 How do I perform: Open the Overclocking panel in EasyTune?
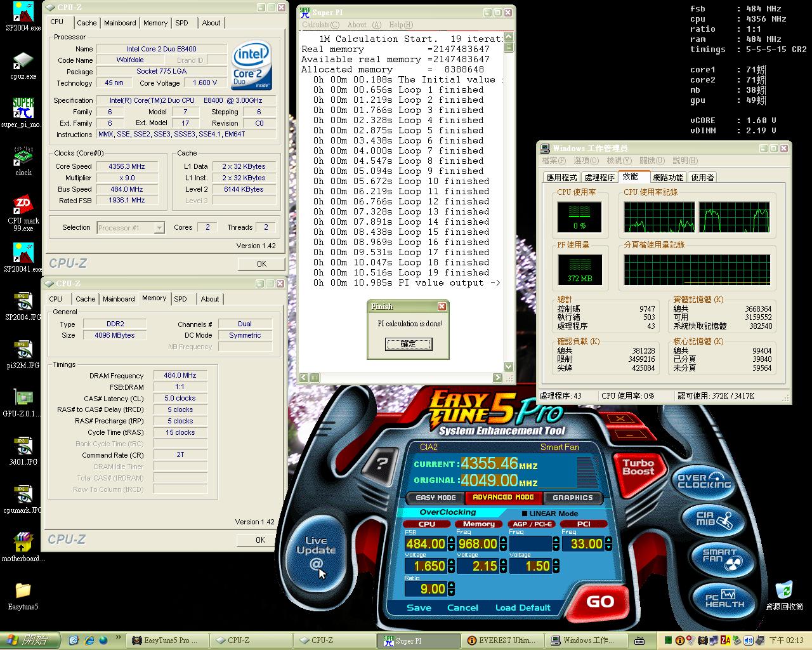704,481
